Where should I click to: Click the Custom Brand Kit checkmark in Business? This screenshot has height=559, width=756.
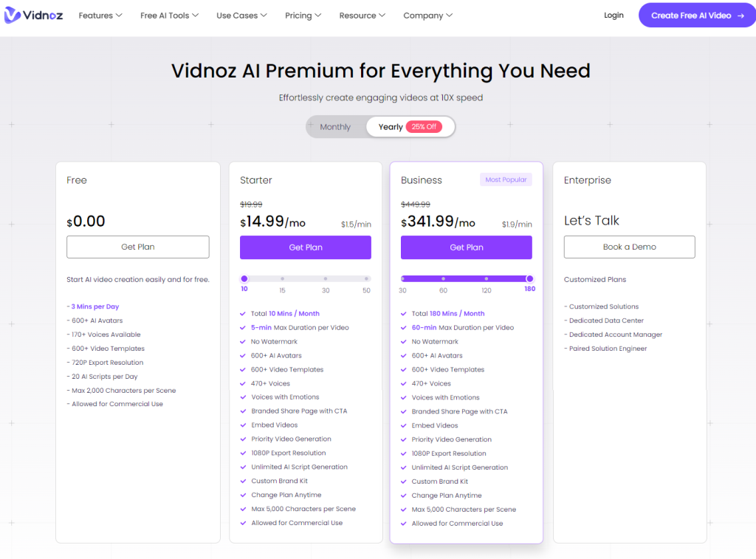(404, 481)
